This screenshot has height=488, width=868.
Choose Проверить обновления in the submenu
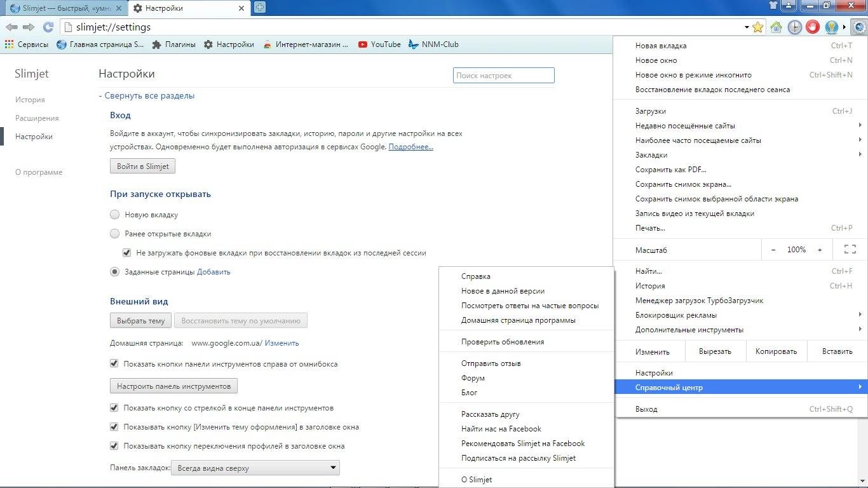click(527, 342)
